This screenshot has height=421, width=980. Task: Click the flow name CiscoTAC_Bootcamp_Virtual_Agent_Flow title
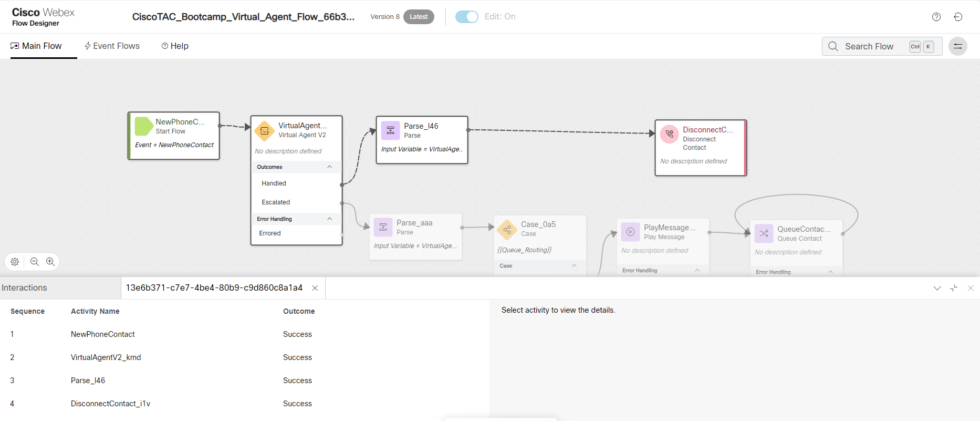(x=243, y=17)
